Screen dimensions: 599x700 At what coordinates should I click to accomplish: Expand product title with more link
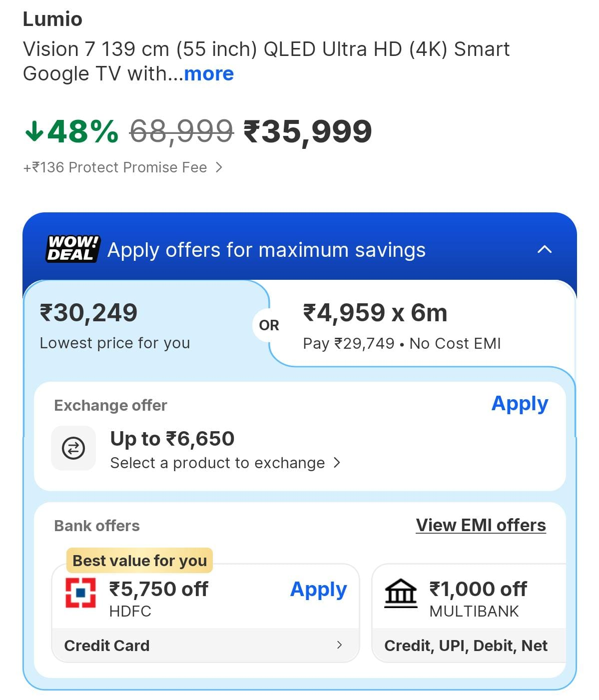point(209,74)
